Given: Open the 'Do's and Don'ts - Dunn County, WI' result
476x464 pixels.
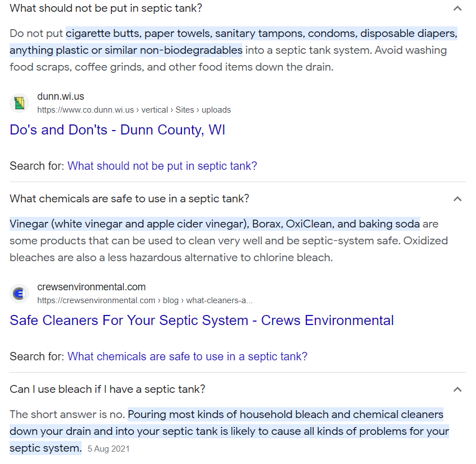Looking at the screenshot, I should pos(118,130).
